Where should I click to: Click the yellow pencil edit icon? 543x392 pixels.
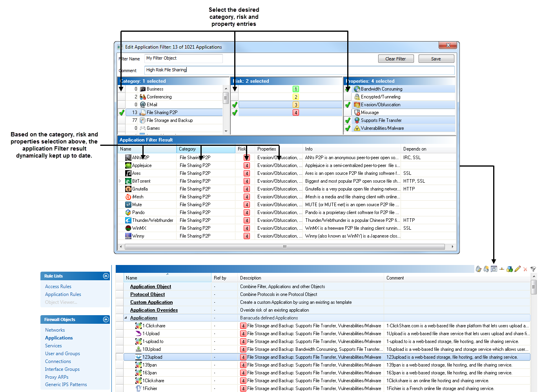(x=517, y=269)
